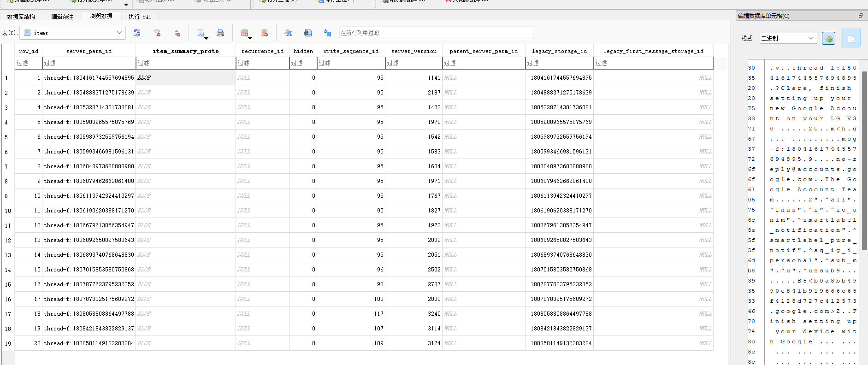868x365 pixels.
Task: Select cell thread-f:1804888371275178639
Action: tap(89, 93)
